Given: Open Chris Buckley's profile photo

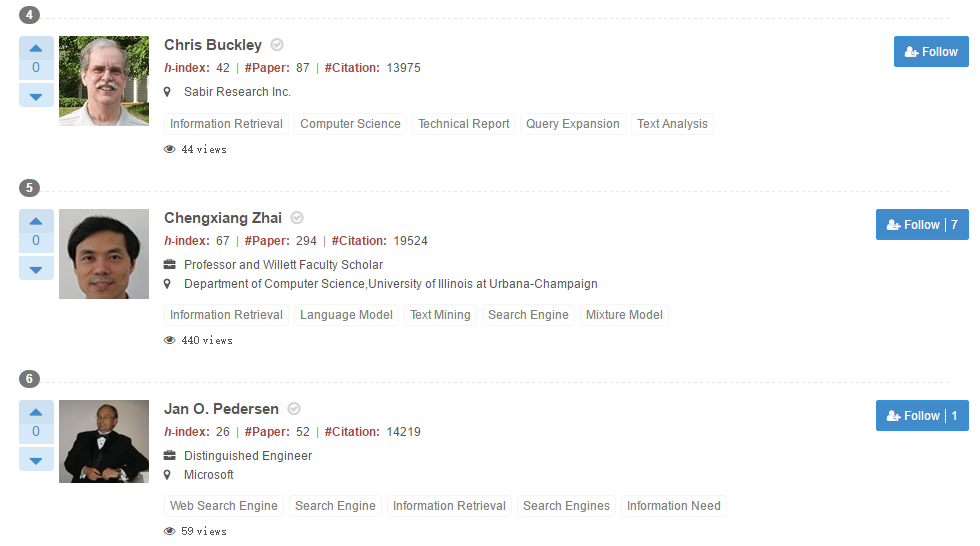Looking at the screenshot, I should click(x=104, y=81).
